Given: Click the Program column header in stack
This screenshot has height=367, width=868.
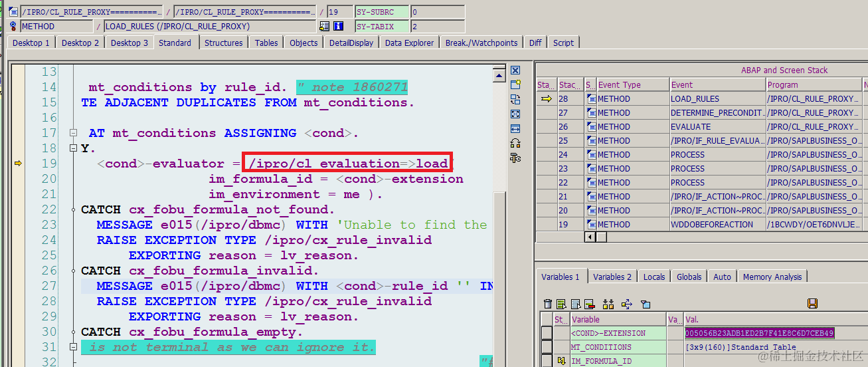Looking at the screenshot, I should [814, 85].
